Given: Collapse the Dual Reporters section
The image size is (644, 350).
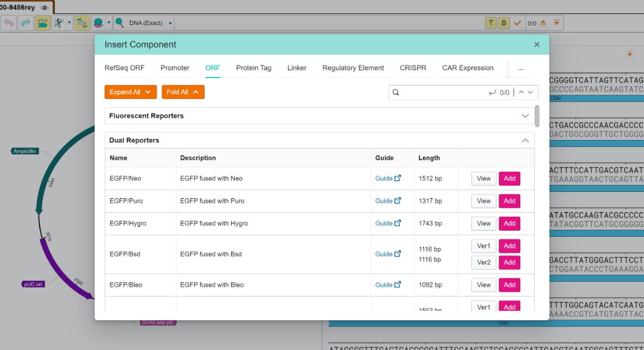Looking at the screenshot, I should click(x=320, y=140).
